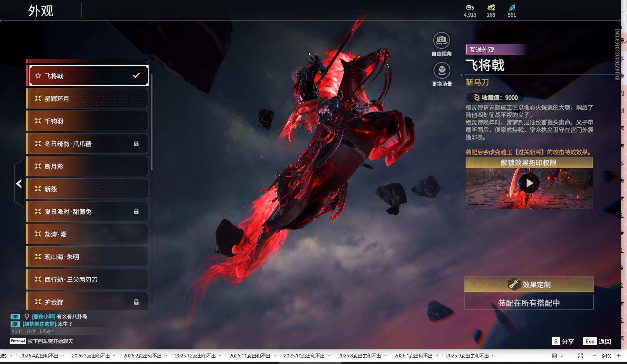
Task: Switch to sheet tab 2025.11卖出和不出
Action: point(250,356)
